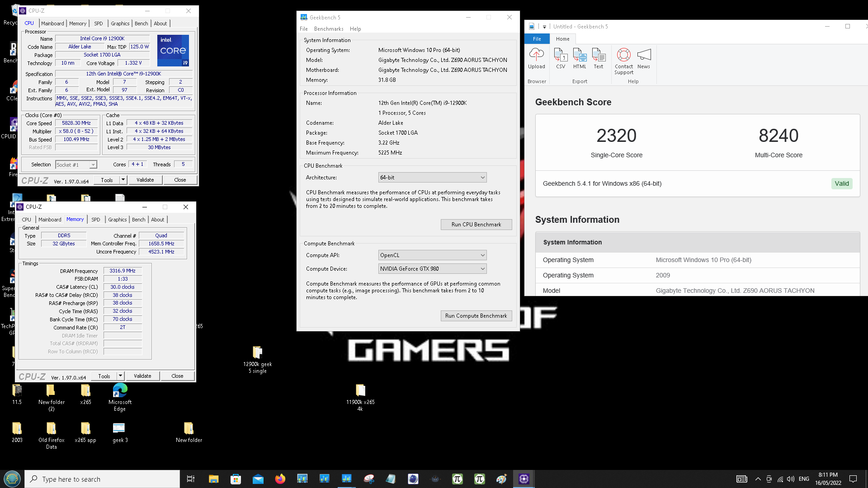Open the notification center icon
868x488 pixels.
tap(853, 479)
